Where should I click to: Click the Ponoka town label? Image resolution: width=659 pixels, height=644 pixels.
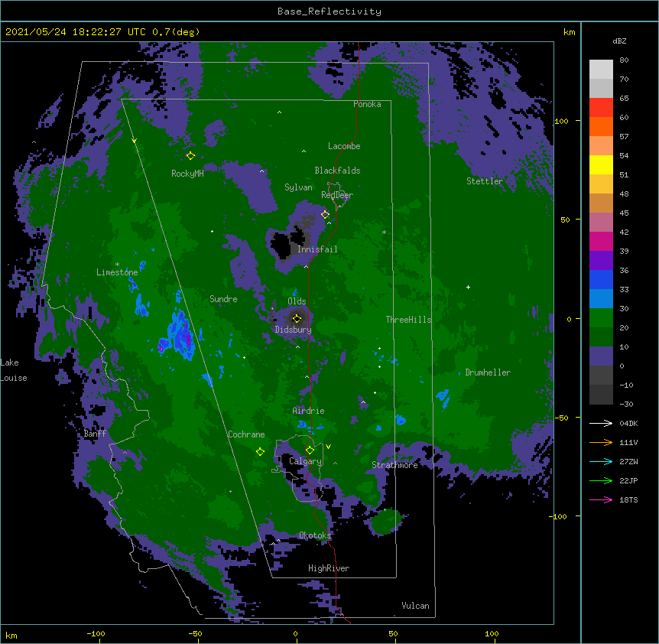tap(367, 104)
